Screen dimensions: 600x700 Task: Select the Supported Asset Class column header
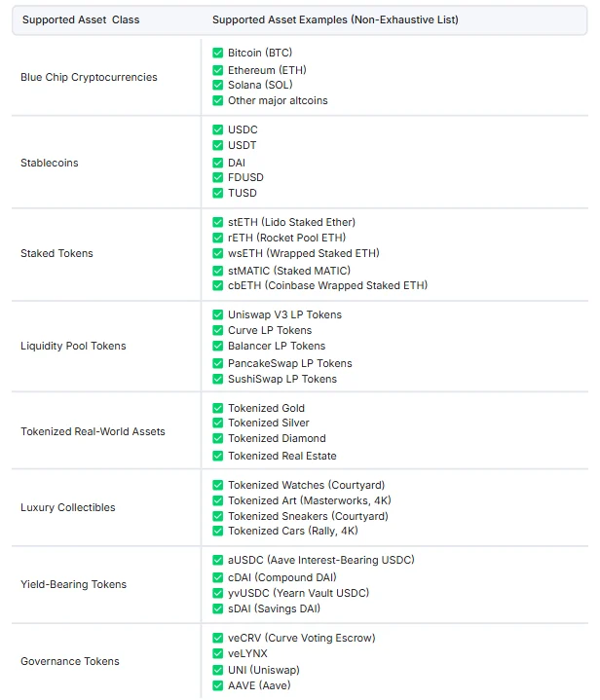pos(81,19)
